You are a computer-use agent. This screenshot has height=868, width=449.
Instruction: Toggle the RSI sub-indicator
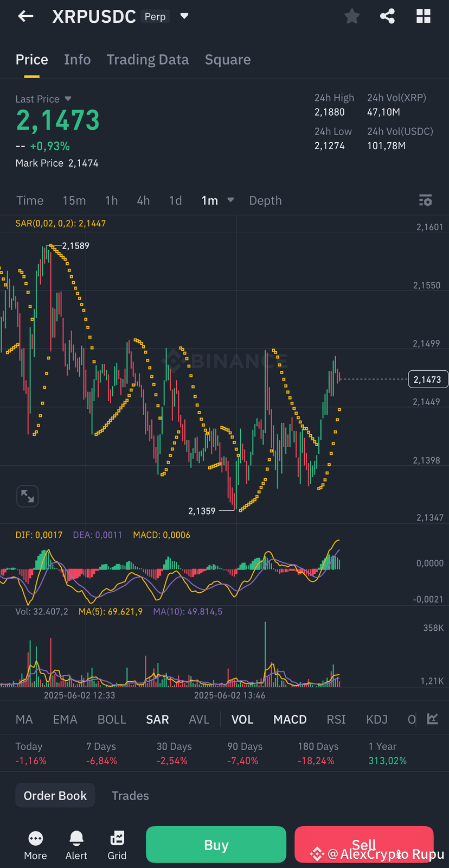[x=336, y=719]
